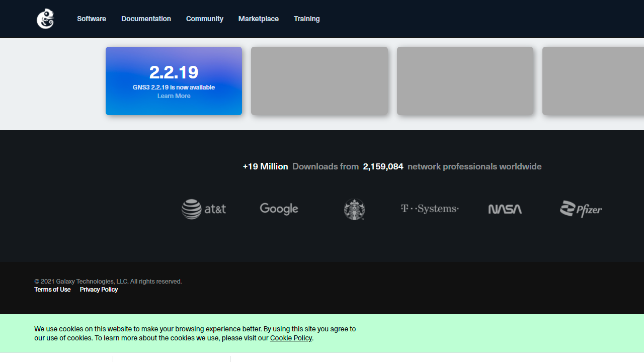The width and height of the screenshot is (644, 362).
Task: Select the middle gray placeholder card
Action: (x=465, y=81)
